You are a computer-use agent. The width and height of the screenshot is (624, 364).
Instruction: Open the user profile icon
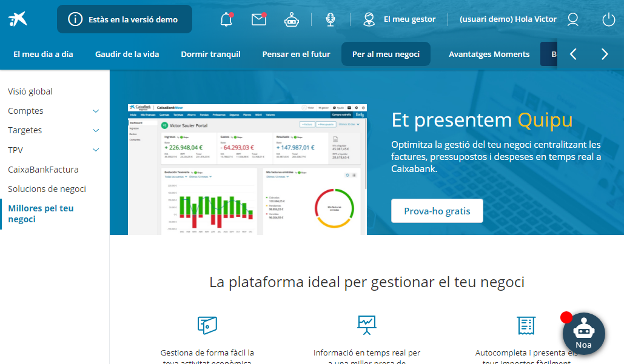tap(572, 19)
